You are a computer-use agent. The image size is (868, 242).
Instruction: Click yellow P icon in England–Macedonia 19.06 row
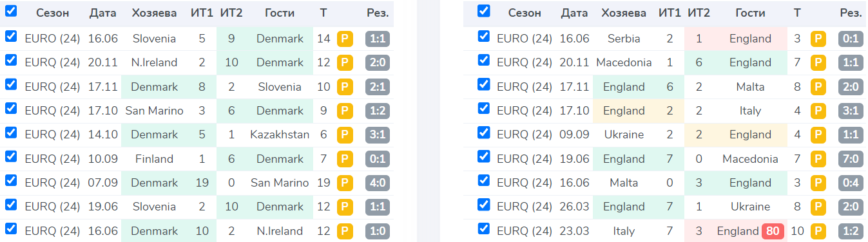point(818,159)
